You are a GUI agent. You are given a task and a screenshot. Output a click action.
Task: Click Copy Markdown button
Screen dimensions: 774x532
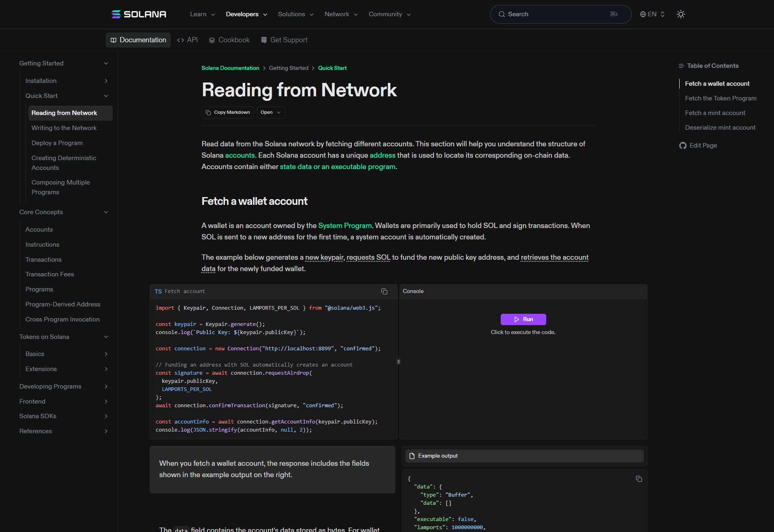[x=228, y=113]
